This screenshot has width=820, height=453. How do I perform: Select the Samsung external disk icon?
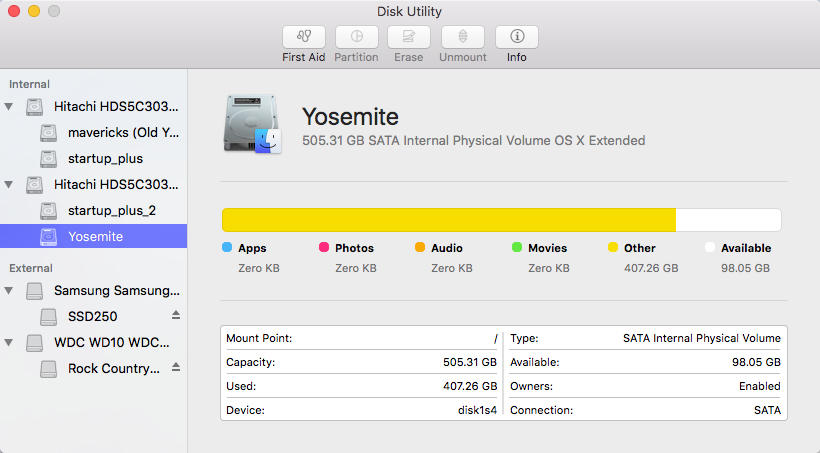tap(35, 291)
